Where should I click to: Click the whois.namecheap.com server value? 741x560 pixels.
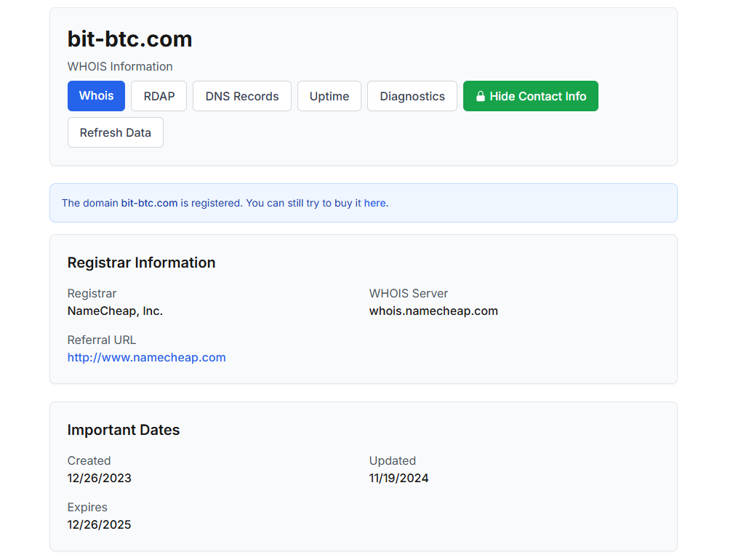pos(433,311)
